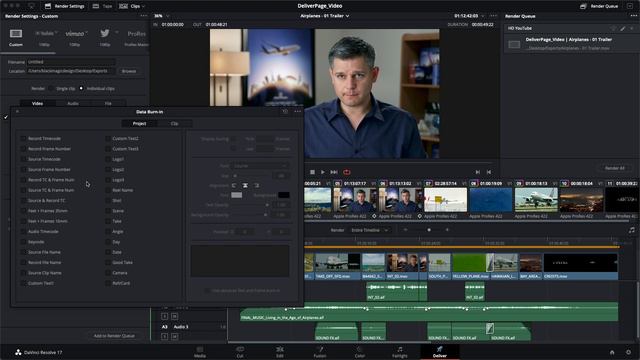640x360 pixels.
Task: Click the stop playback button
Action: [312, 172]
